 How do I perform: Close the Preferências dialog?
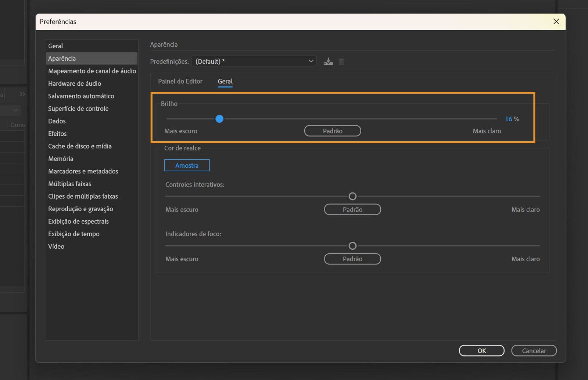(x=556, y=22)
